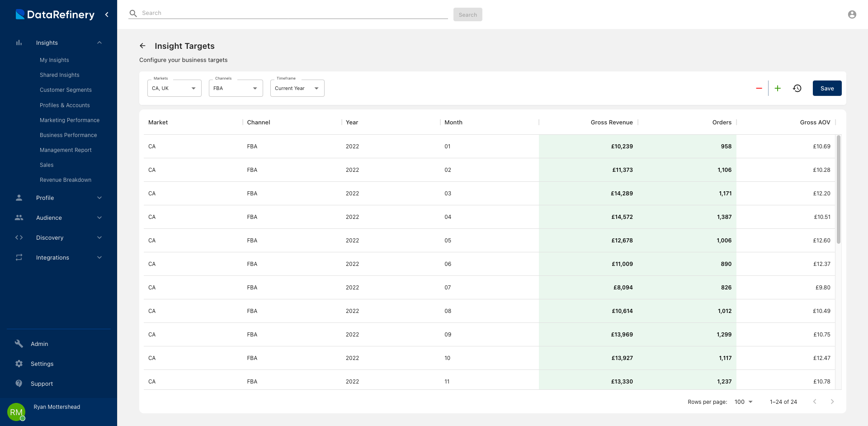Screen dimensions: 868x426
Task: Select the Profile person icon
Action: [x=19, y=198]
